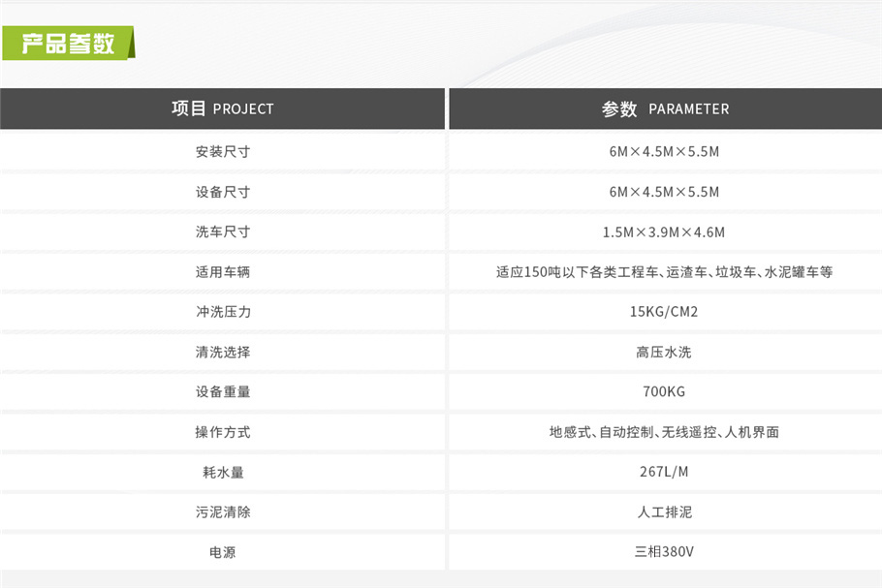This screenshot has height=588, width=882.
Task: Click the 15KG/CM2 pressure value
Action: coord(664,312)
